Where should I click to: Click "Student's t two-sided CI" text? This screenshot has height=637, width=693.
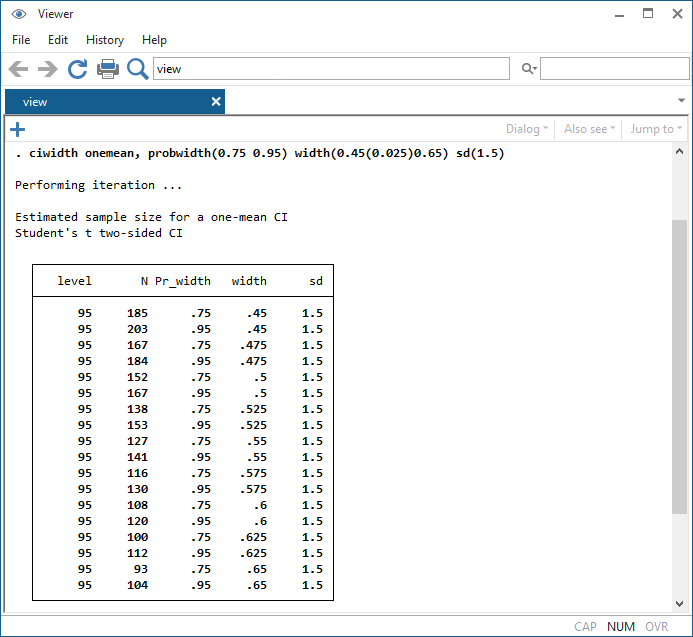(x=99, y=233)
